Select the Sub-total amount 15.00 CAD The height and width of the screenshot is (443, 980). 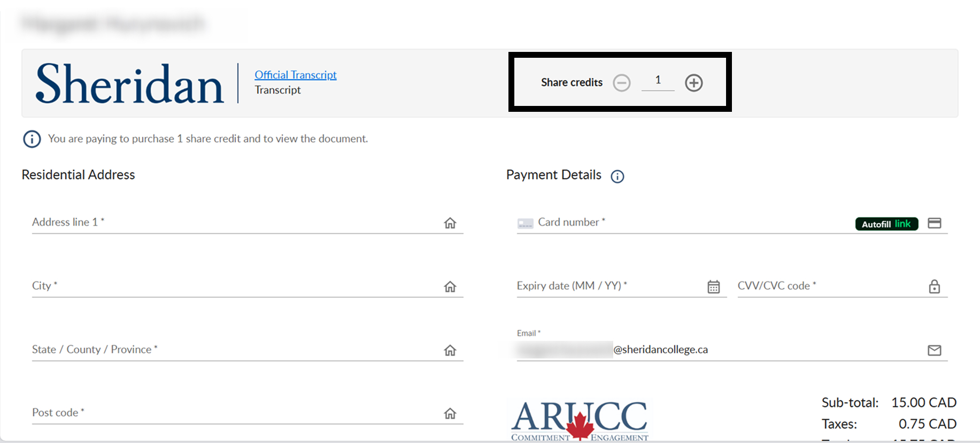click(924, 403)
